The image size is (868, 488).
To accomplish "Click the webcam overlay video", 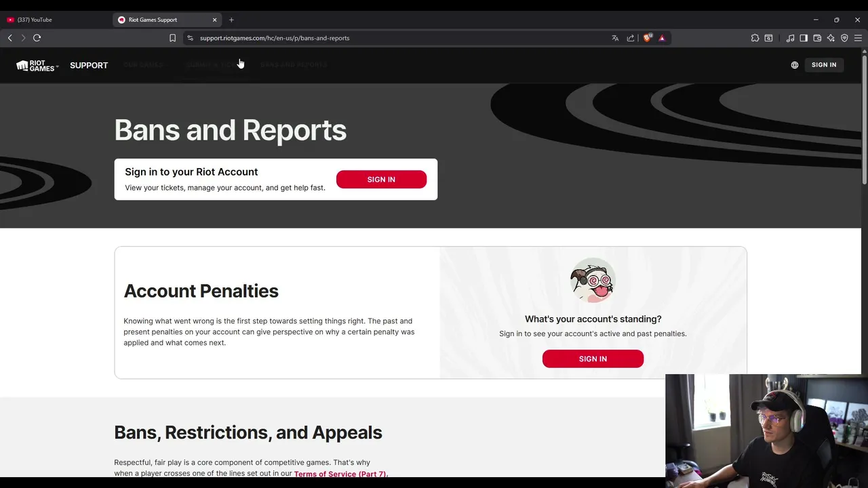I will coord(766,431).
